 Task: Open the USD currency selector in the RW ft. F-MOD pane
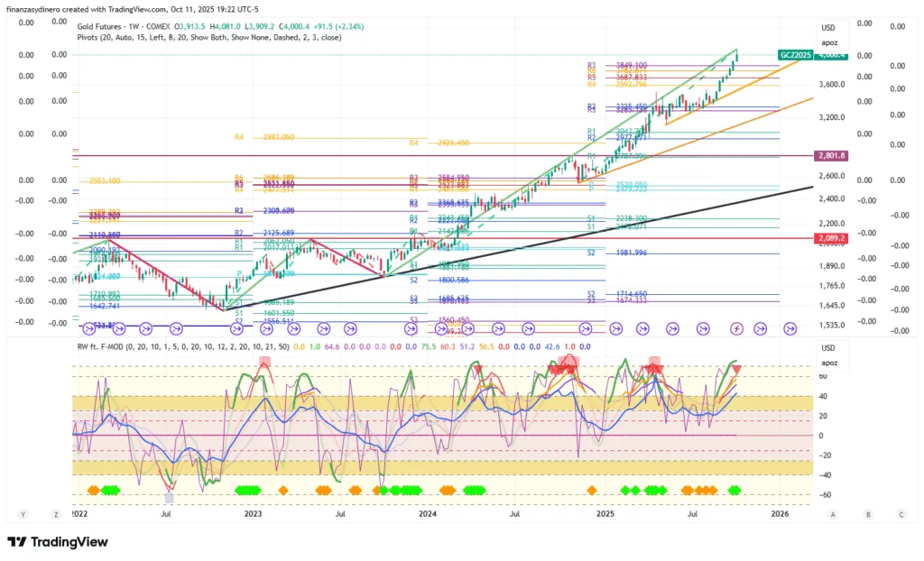pos(829,348)
